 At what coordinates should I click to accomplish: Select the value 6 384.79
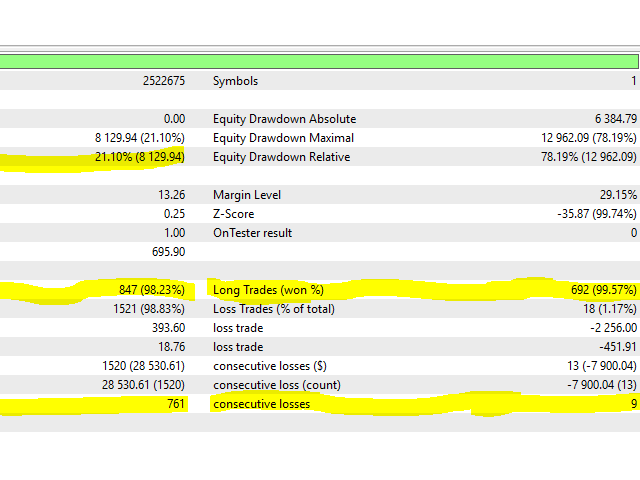pyautogui.click(x=616, y=119)
